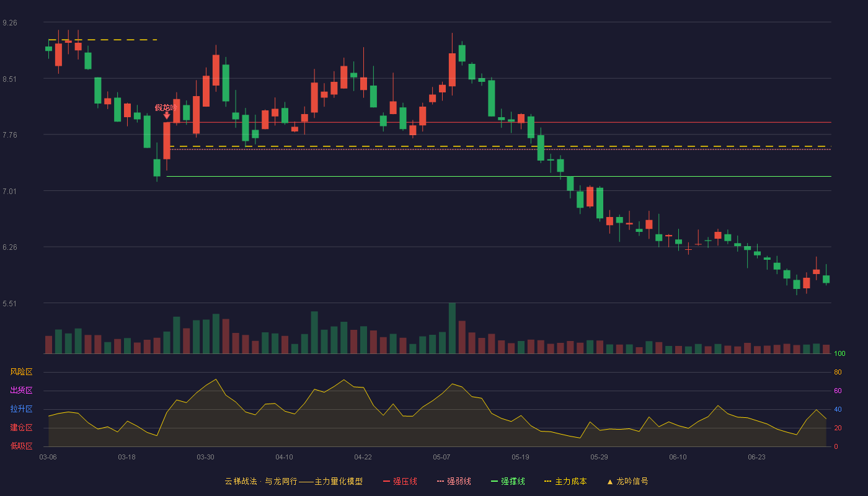
Task: Toggle the 强弱线 legend entry
Action: pyautogui.click(x=454, y=481)
